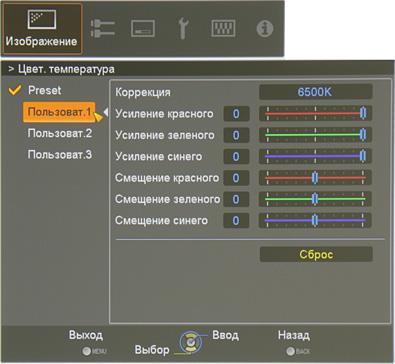Click the Сброс reset button
Image resolution: width=395 pixels, height=364 pixels.
(x=316, y=254)
